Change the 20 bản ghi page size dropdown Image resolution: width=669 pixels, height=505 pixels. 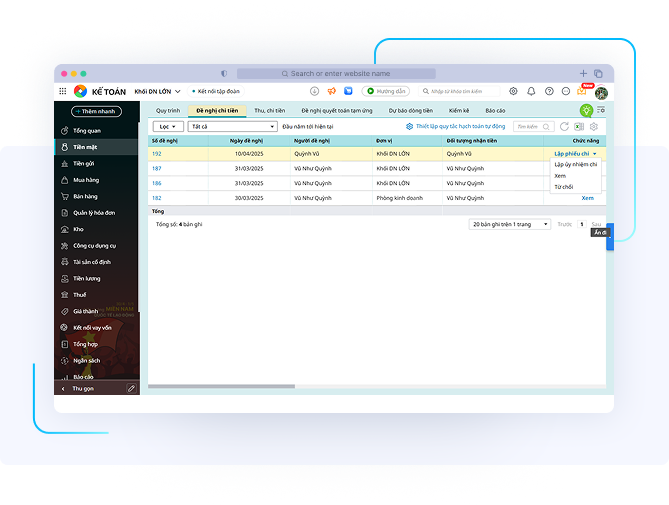510,224
